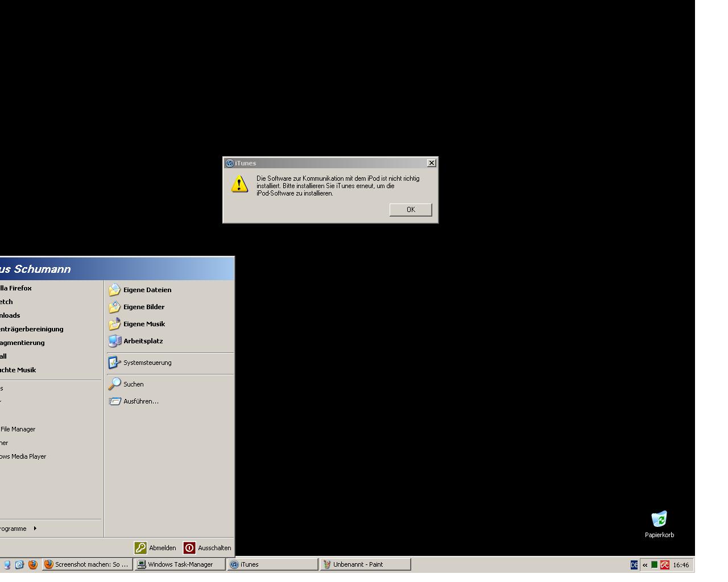The height and width of the screenshot is (582, 728).
Task: Click the iTunes dialog title bar icon
Action: pos(229,163)
